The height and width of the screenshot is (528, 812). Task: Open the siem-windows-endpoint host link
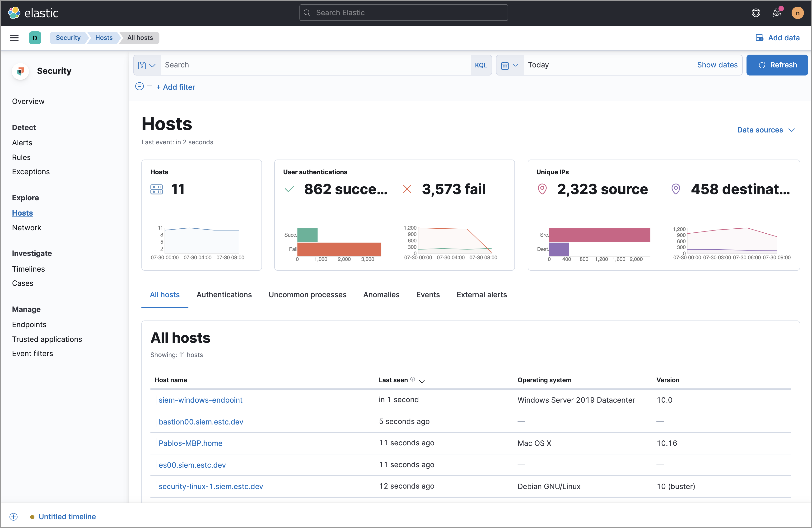click(200, 400)
